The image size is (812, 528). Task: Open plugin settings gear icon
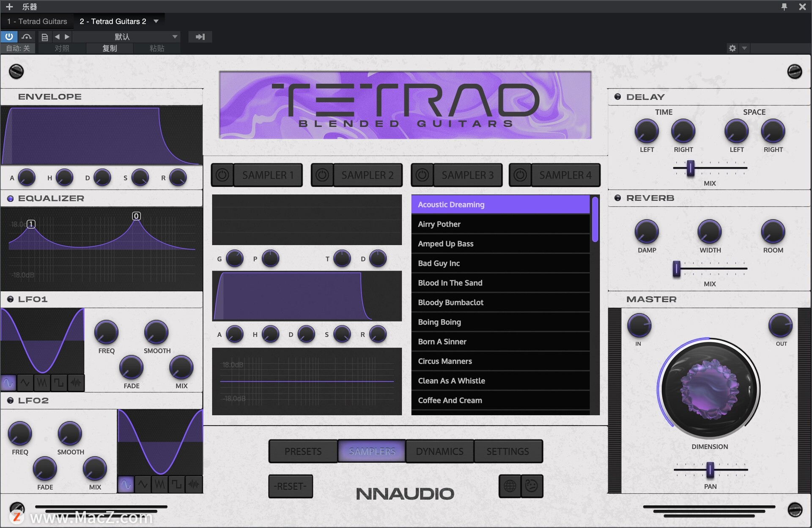point(732,48)
